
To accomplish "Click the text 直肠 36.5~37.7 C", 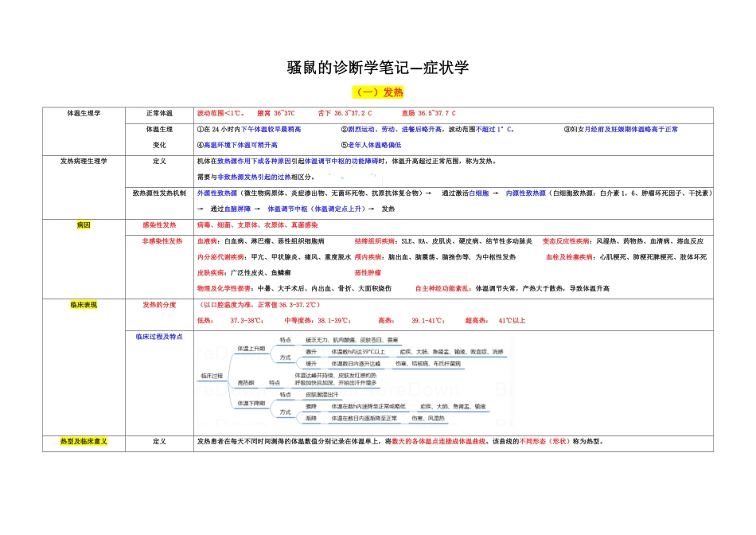I will pos(429,113).
